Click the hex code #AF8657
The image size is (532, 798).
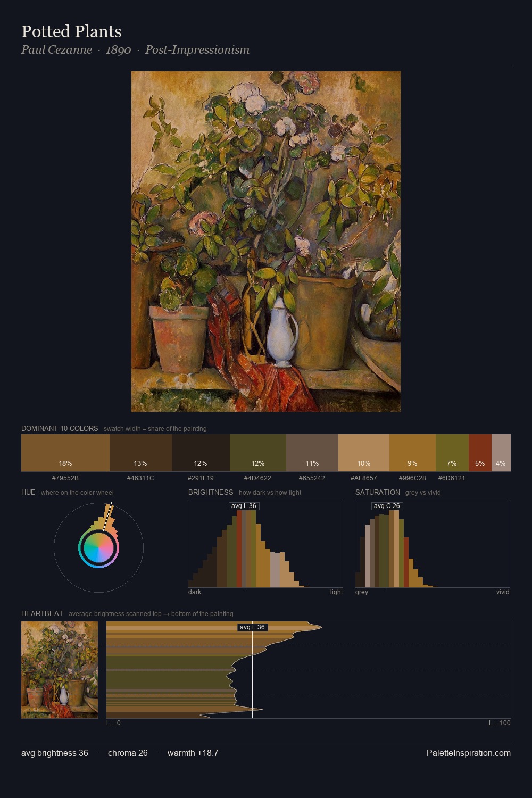tap(364, 478)
